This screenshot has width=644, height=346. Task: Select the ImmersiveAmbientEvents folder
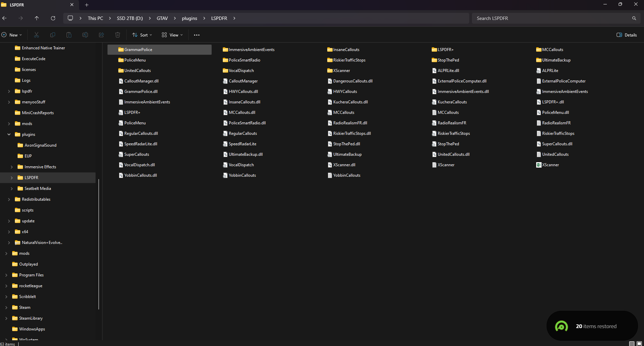249,50
